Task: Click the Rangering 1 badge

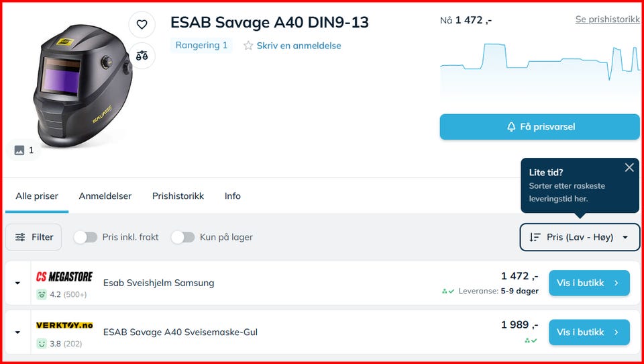Action: [x=201, y=45]
